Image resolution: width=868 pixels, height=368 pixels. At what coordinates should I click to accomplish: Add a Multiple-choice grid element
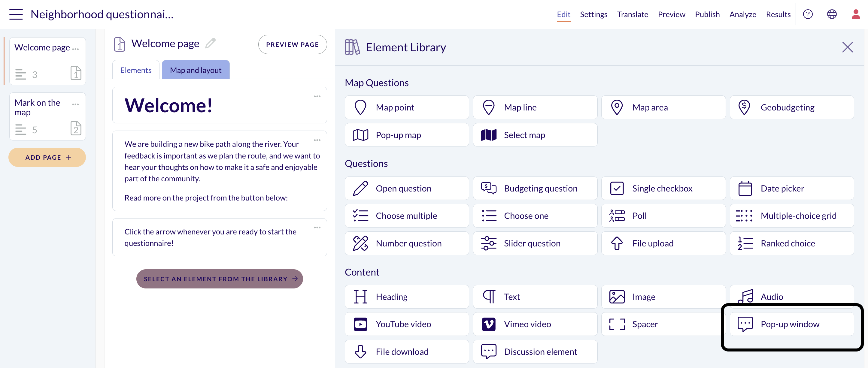point(791,216)
